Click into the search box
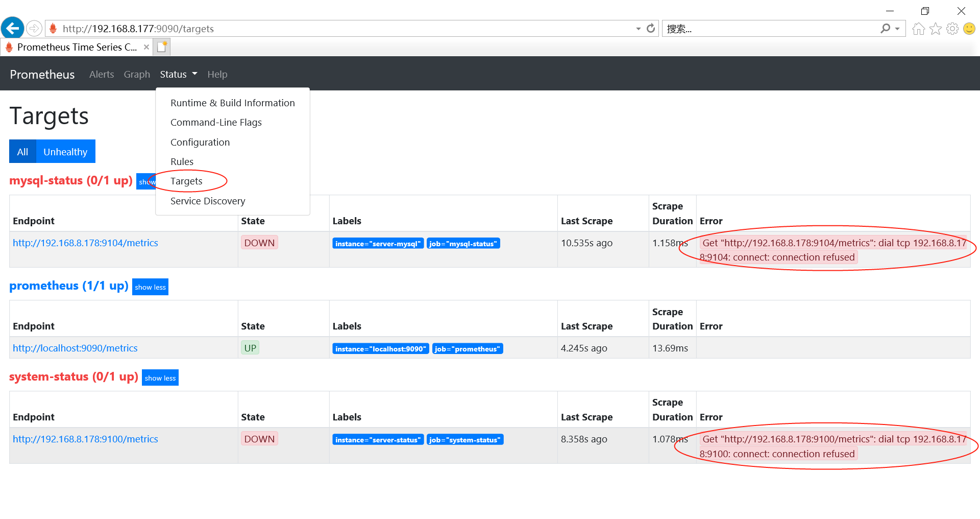The width and height of the screenshot is (980, 519). [x=771, y=29]
